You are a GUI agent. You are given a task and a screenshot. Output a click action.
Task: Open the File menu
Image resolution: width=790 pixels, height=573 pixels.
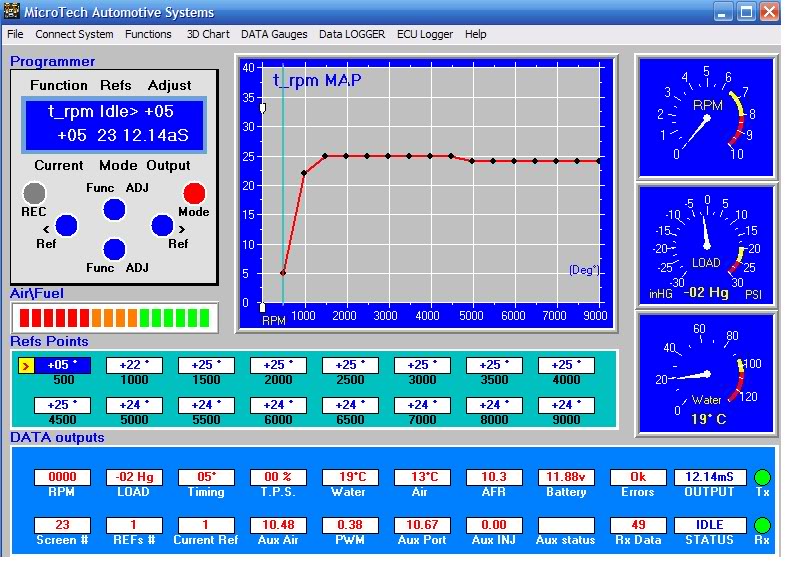(15, 34)
